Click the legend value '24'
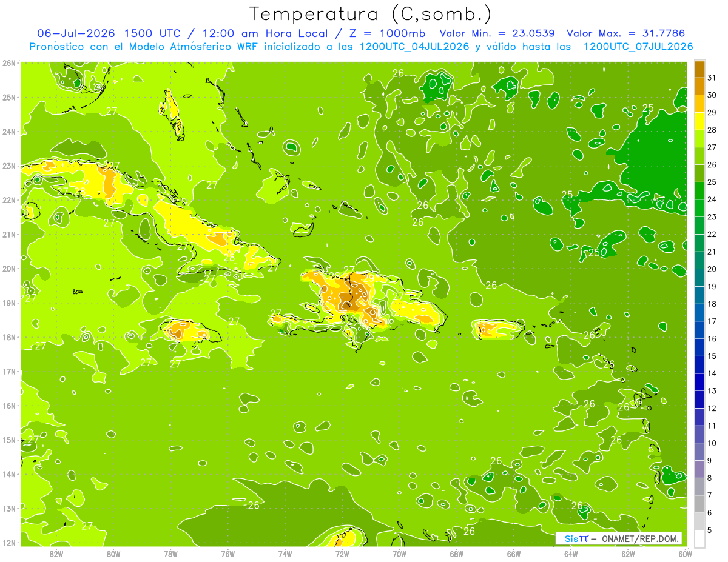Screen dimensions: 728x562 (x=712, y=199)
